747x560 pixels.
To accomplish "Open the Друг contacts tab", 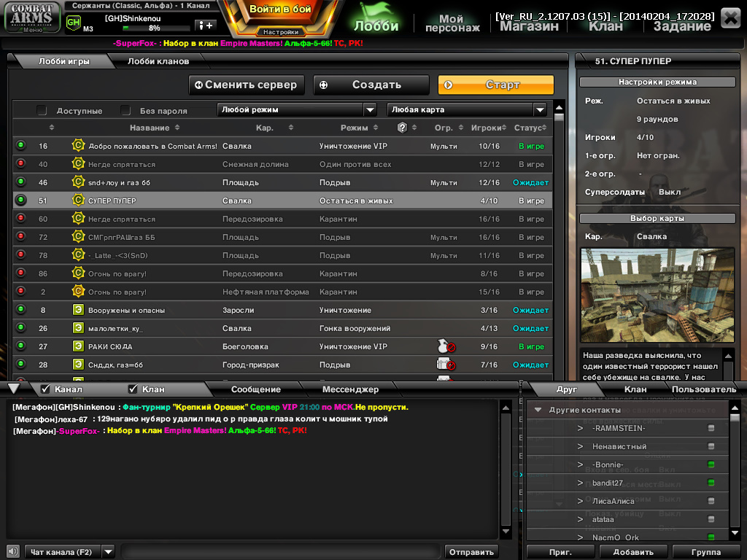I will (566, 389).
